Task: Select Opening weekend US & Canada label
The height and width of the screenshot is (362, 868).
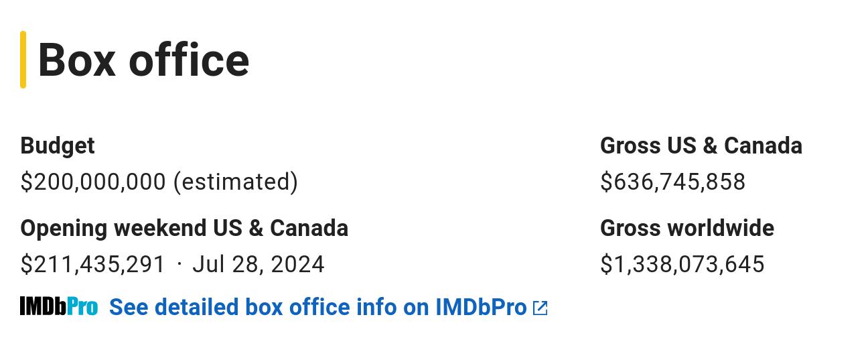Action: coord(184,228)
